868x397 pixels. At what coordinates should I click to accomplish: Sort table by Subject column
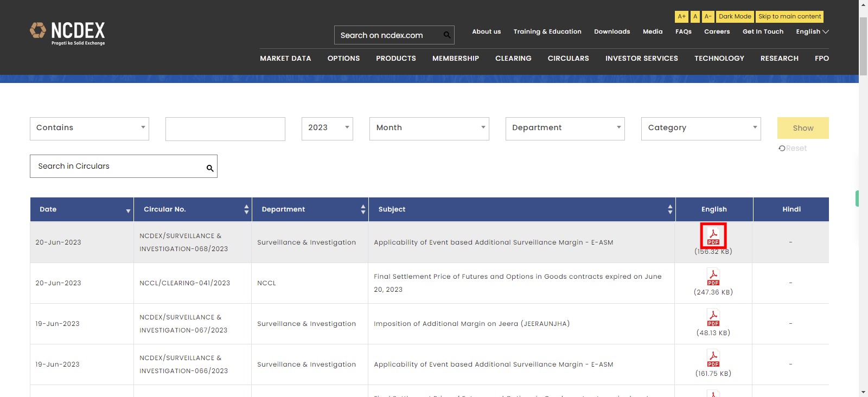pos(522,209)
